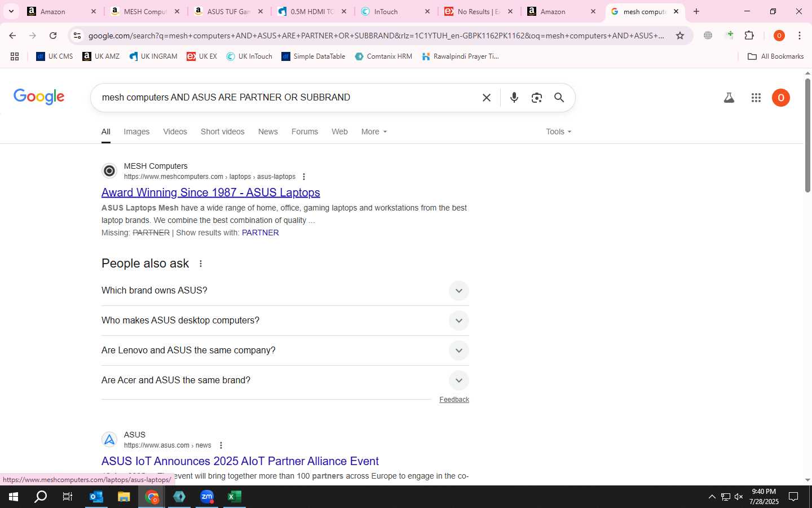Open Search Labs flask icon
Screen dimensions: 812x508
tap(729, 98)
